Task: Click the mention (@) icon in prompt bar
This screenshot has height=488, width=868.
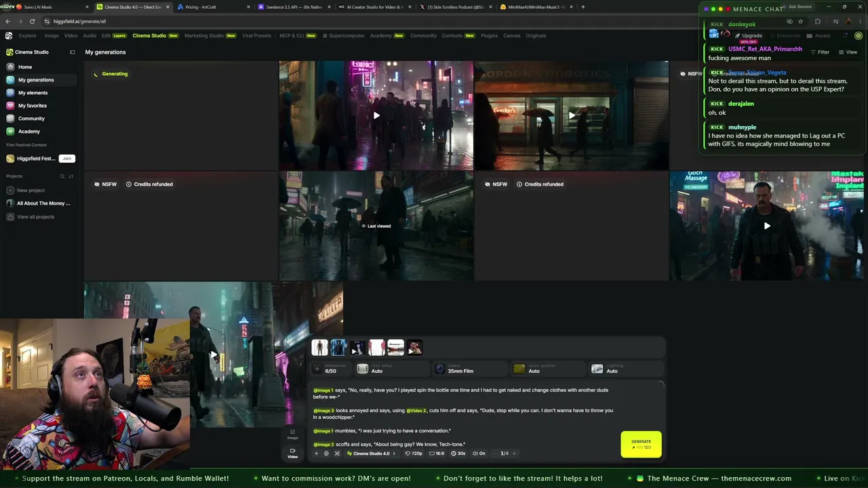Action: (x=326, y=453)
